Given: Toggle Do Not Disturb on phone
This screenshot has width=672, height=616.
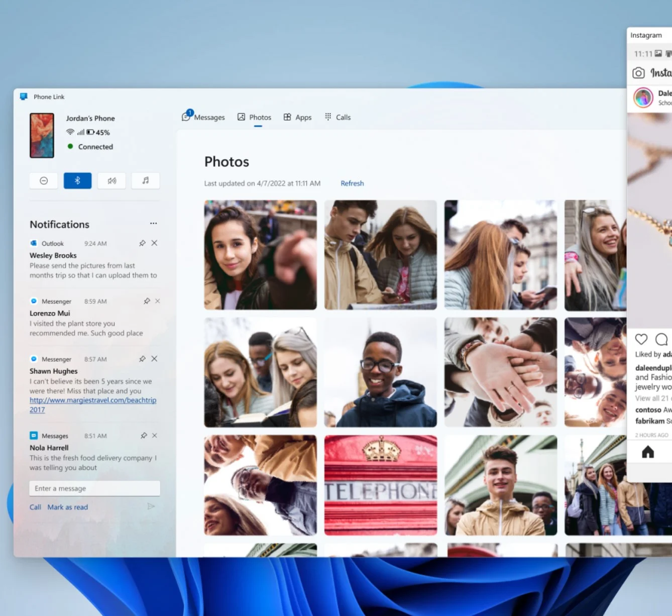Looking at the screenshot, I should tap(44, 181).
